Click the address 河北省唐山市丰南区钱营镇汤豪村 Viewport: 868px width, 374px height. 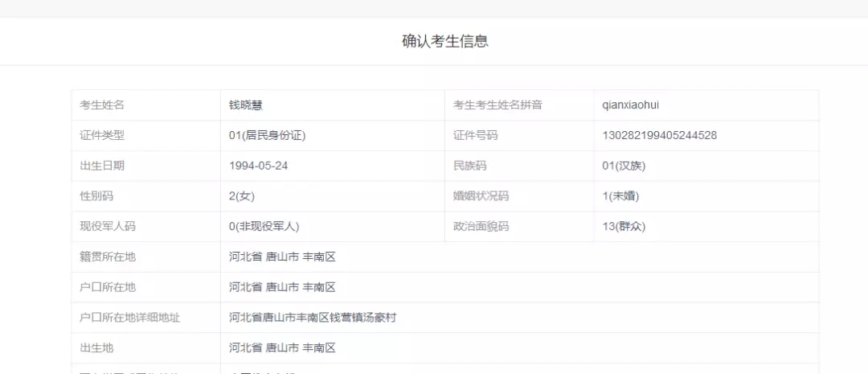tap(313, 318)
